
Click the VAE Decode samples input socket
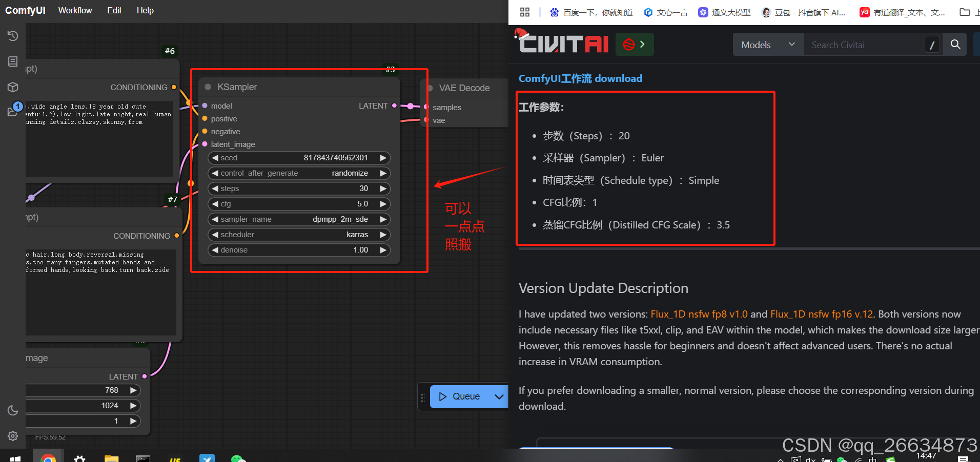pos(426,107)
